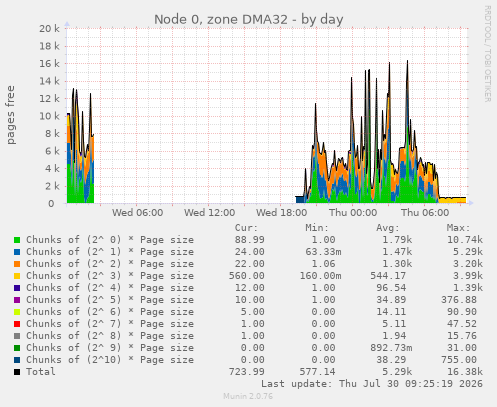Click the '16 k' y-axis tick label
The height and width of the screenshot is (407, 497).
[x=49, y=64]
